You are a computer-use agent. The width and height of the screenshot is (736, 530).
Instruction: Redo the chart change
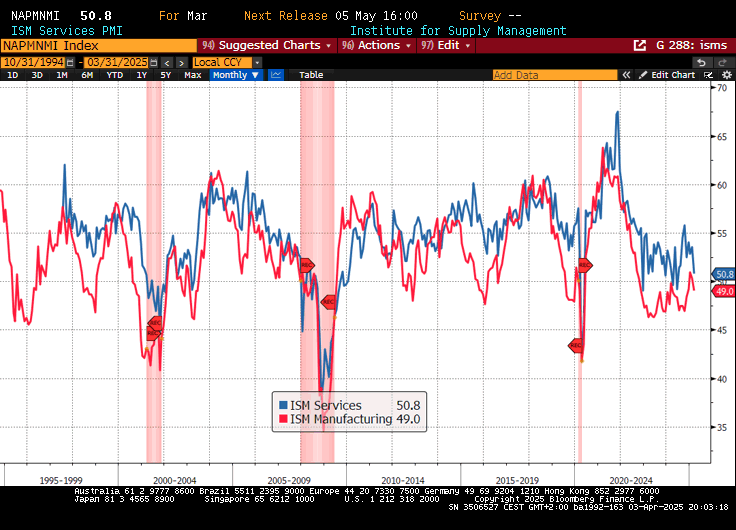coord(723,62)
